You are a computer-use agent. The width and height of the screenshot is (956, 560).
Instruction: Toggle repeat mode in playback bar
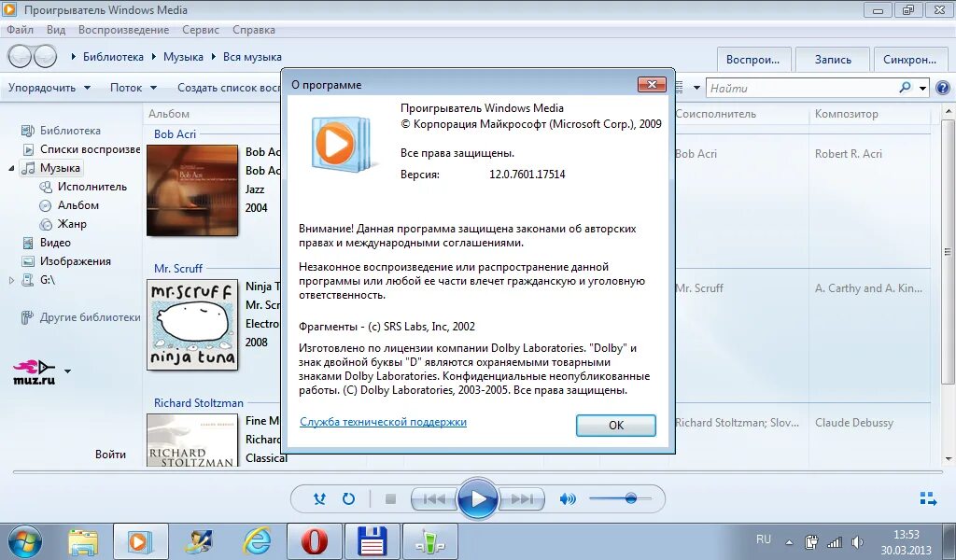coord(348,498)
